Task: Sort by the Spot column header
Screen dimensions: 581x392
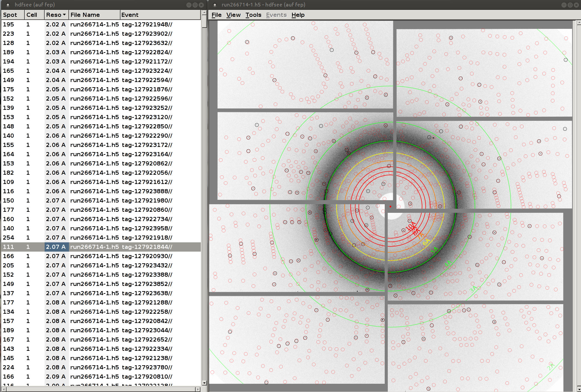Action: tap(13, 15)
